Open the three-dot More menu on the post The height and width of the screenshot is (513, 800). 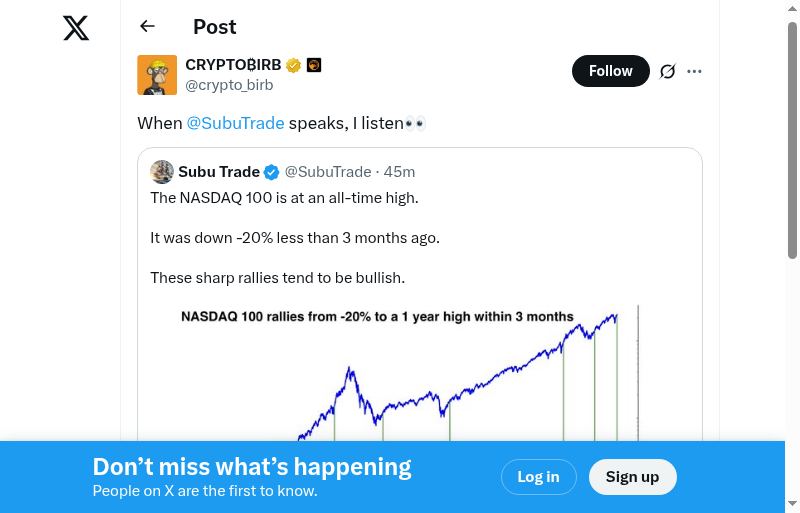click(695, 71)
